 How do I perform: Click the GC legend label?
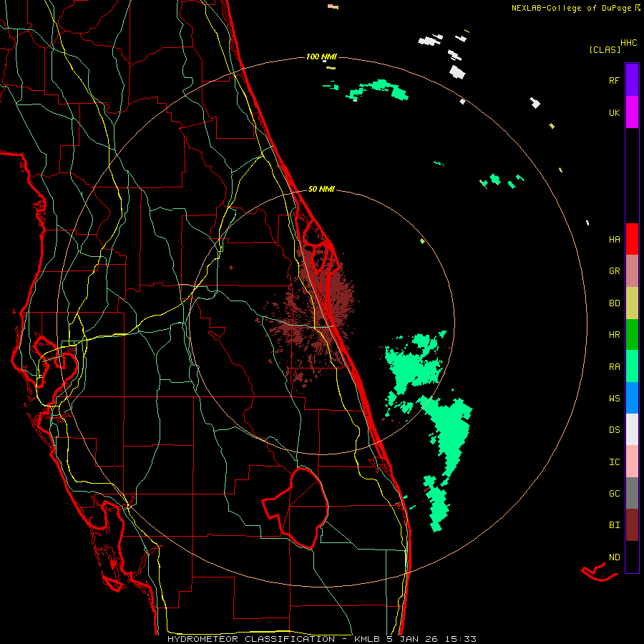point(614,494)
